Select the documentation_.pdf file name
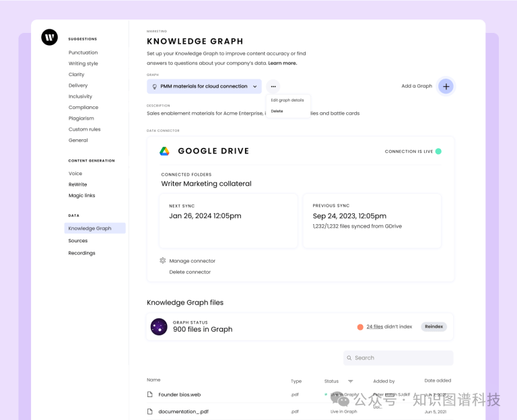Screen dimensions: 517x420 coord(183,411)
